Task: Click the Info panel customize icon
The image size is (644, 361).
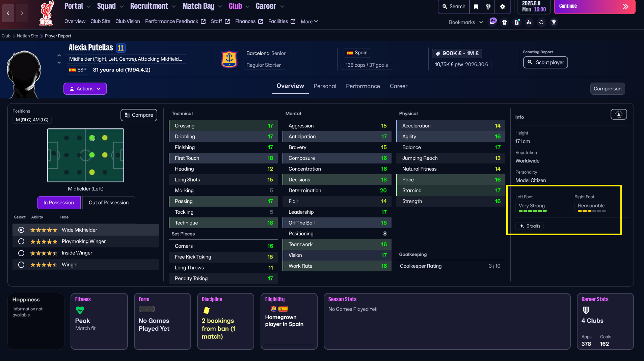Action: pos(619,115)
